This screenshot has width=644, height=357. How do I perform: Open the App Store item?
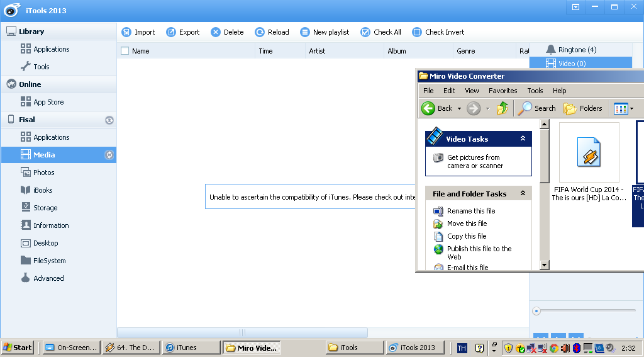[x=58, y=102]
